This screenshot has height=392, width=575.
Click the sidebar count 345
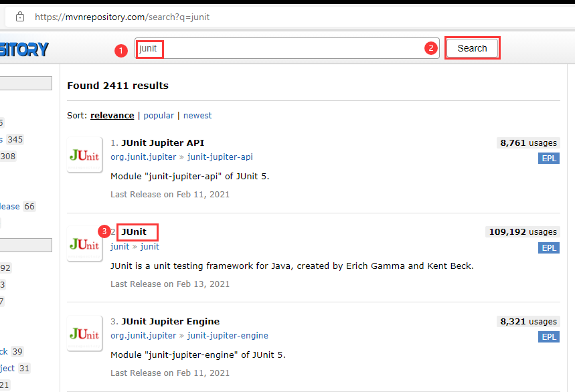(x=15, y=140)
